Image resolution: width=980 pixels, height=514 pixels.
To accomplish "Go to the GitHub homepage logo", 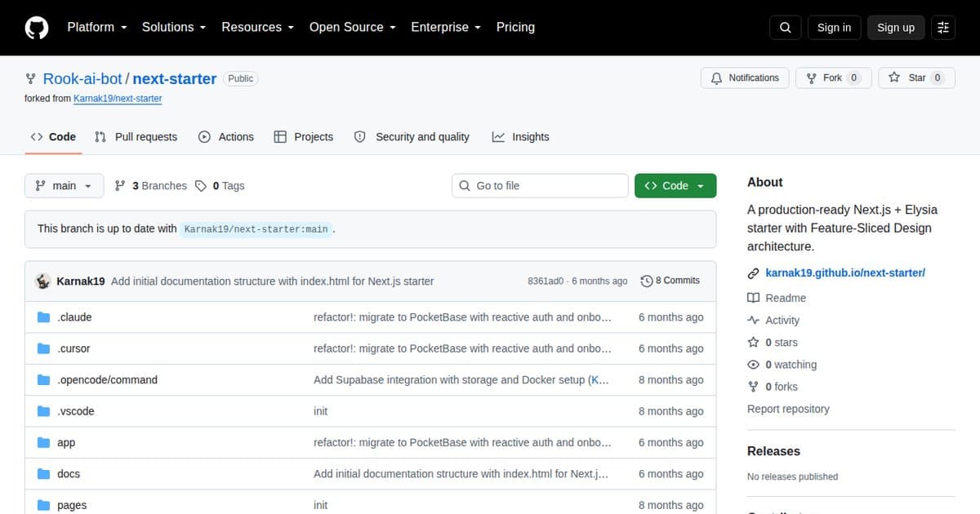I will click(37, 28).
